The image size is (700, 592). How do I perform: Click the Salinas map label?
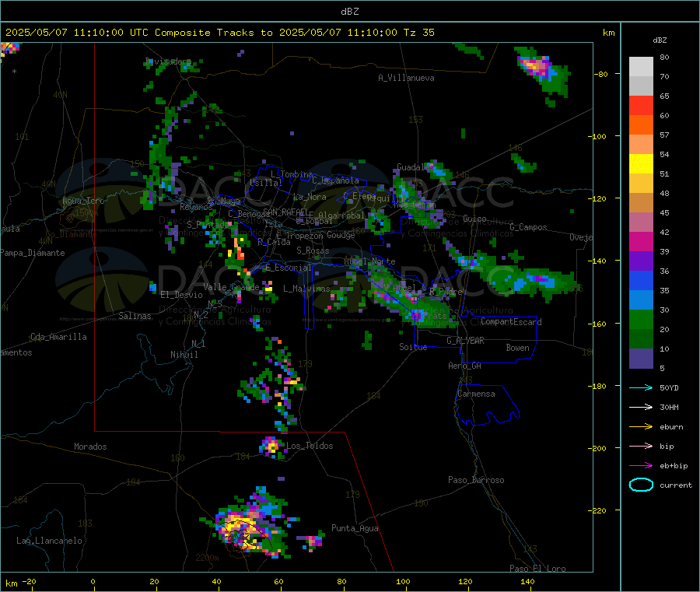click(x=135, y=316)
